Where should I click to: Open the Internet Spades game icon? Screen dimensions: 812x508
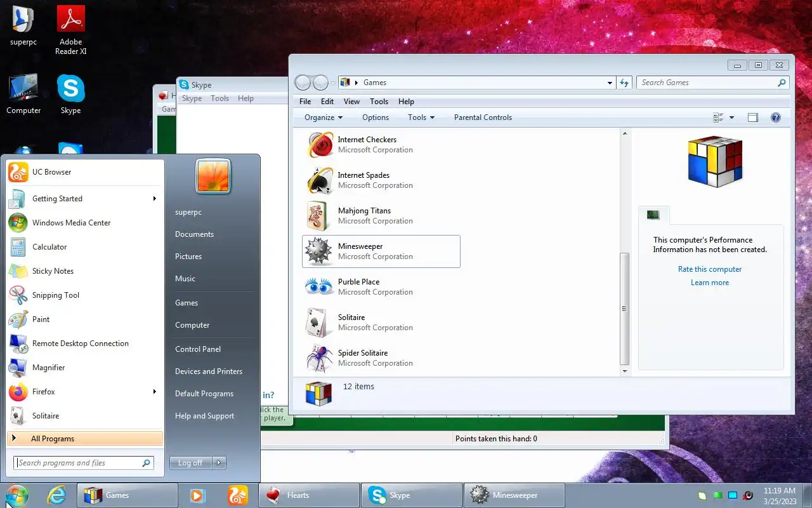tap(320, 180)
